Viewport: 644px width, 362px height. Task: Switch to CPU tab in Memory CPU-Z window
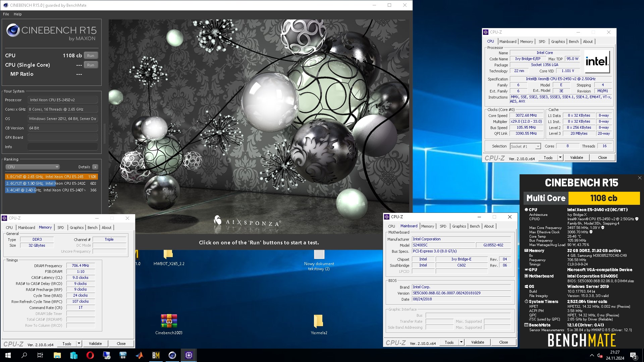9,228
